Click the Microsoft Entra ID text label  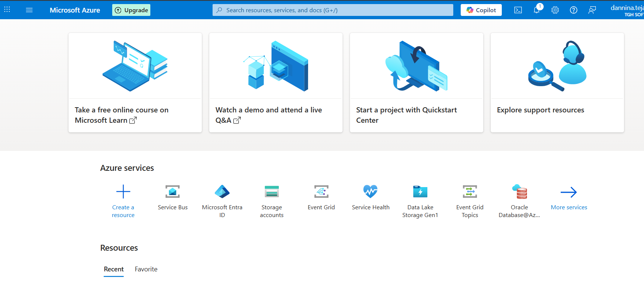pos(222,211)
